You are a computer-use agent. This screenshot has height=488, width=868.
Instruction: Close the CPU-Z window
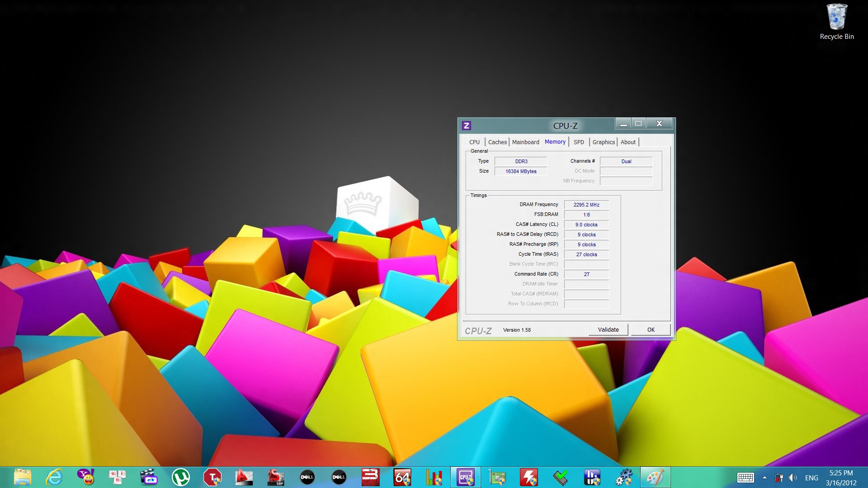(x=659, y=123)
